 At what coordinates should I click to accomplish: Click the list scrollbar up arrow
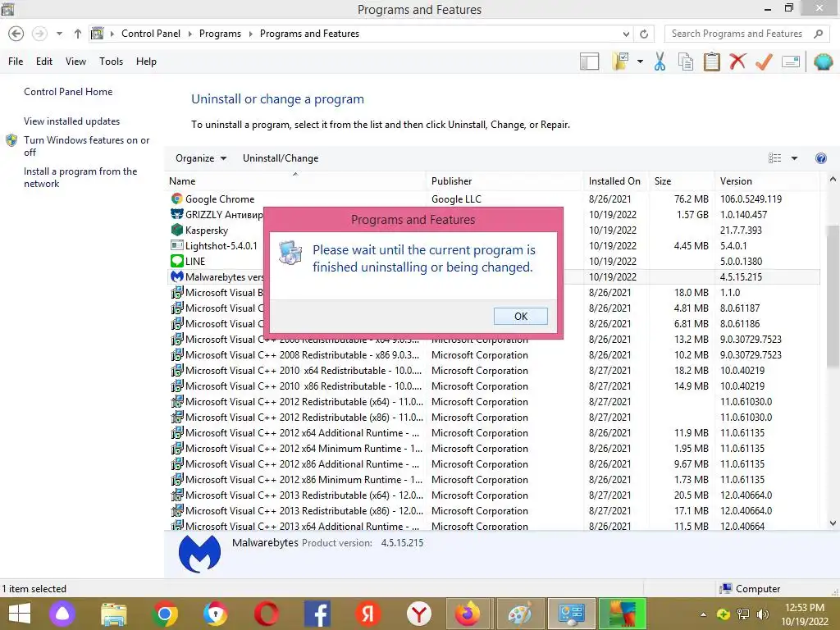[833, 180]
